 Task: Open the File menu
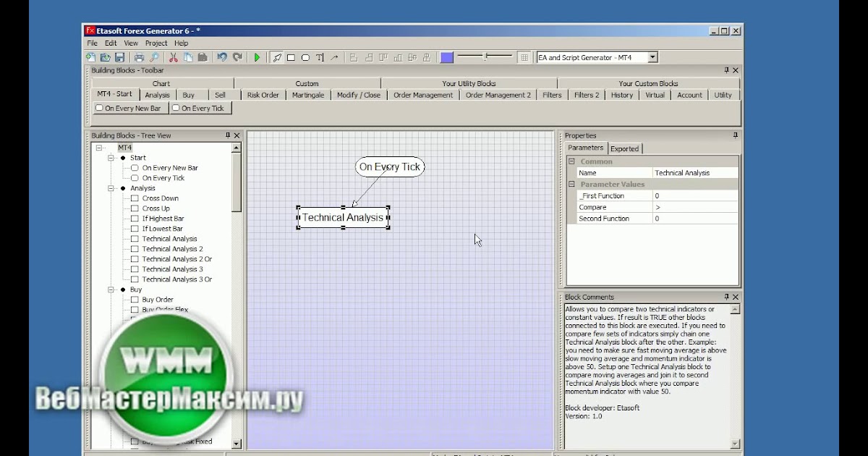pos(92,43)
